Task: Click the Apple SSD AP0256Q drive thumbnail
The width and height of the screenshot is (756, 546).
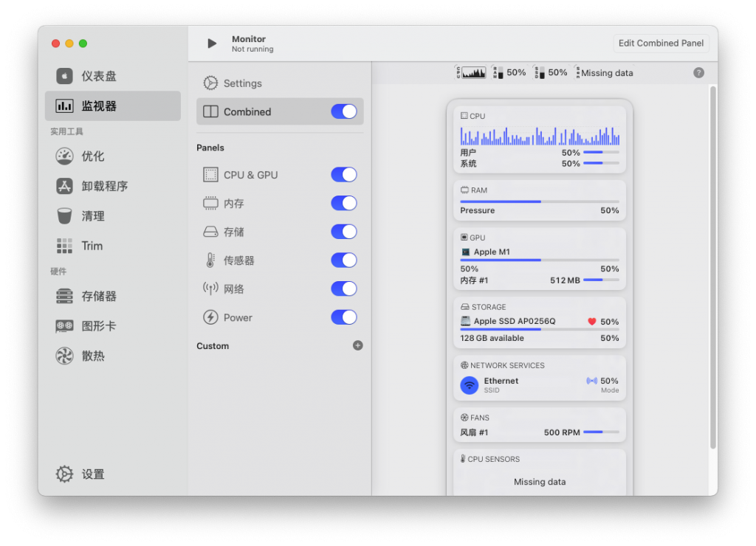Action: click(x=465, y=321)
